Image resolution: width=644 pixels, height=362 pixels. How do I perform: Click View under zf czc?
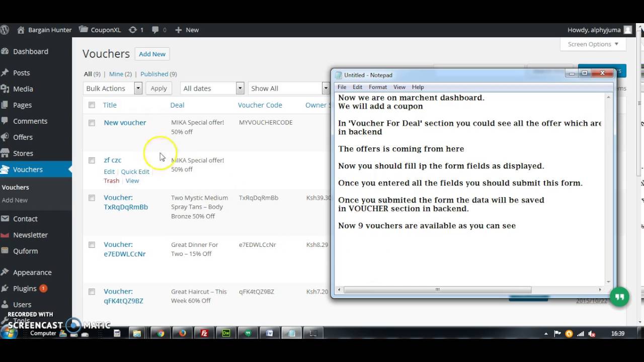[132, 180]
